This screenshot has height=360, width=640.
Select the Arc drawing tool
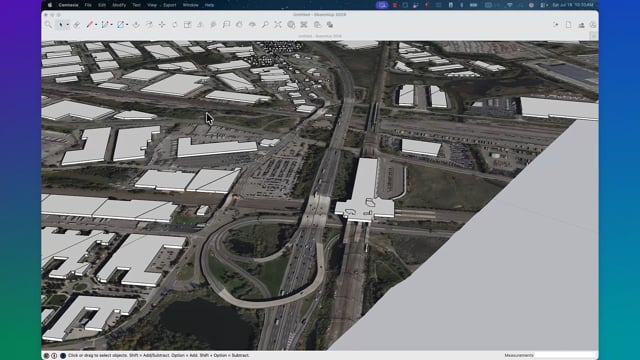click(x=105, y=25)
